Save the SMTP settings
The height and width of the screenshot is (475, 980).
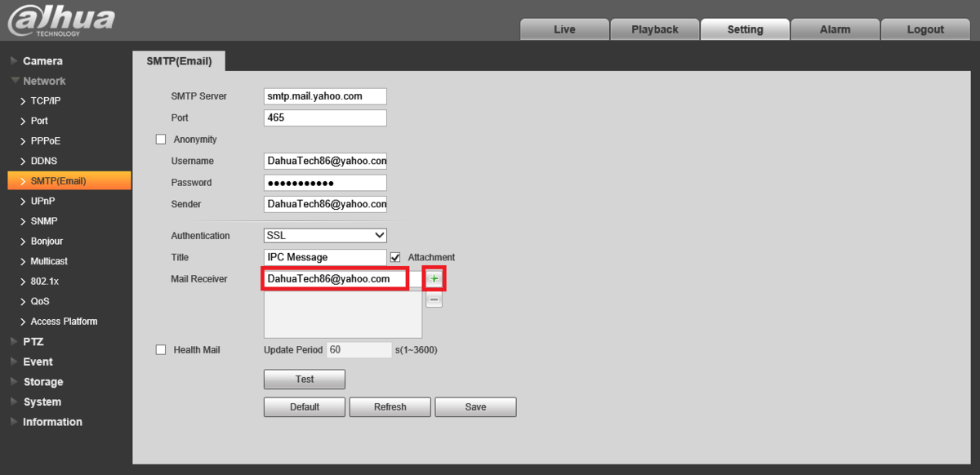475,407
